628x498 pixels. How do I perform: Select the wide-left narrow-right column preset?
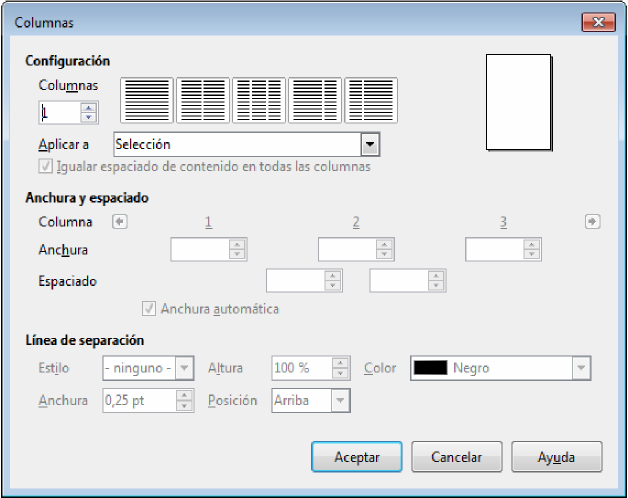tap(315, 100)
